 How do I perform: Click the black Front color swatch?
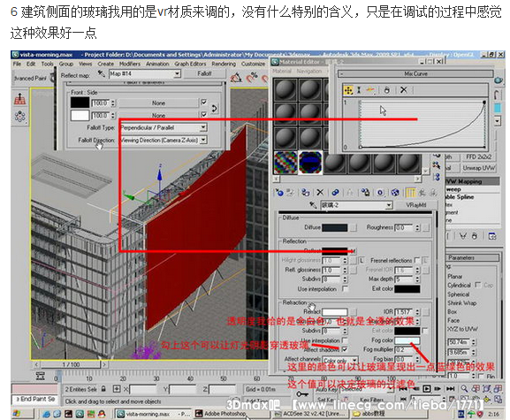[80, 103]
